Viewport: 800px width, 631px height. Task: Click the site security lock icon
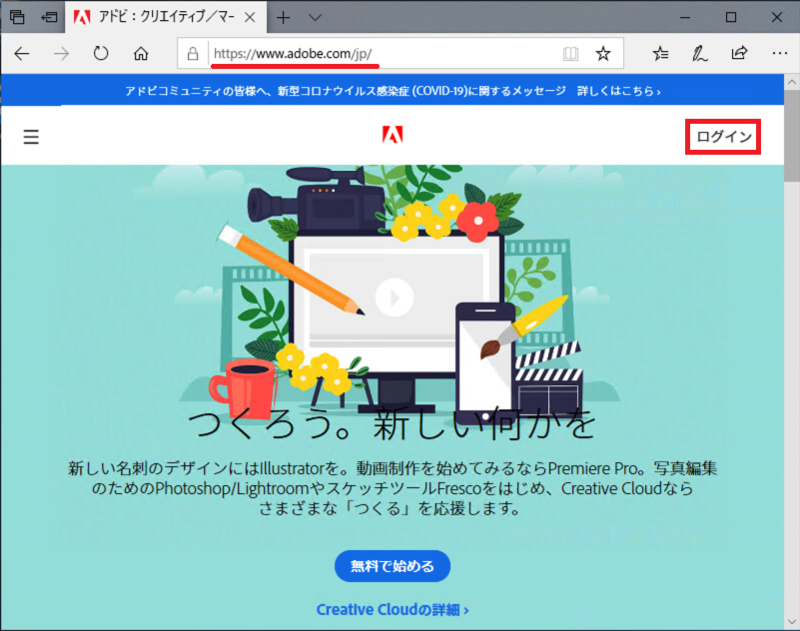pos(194,53)
